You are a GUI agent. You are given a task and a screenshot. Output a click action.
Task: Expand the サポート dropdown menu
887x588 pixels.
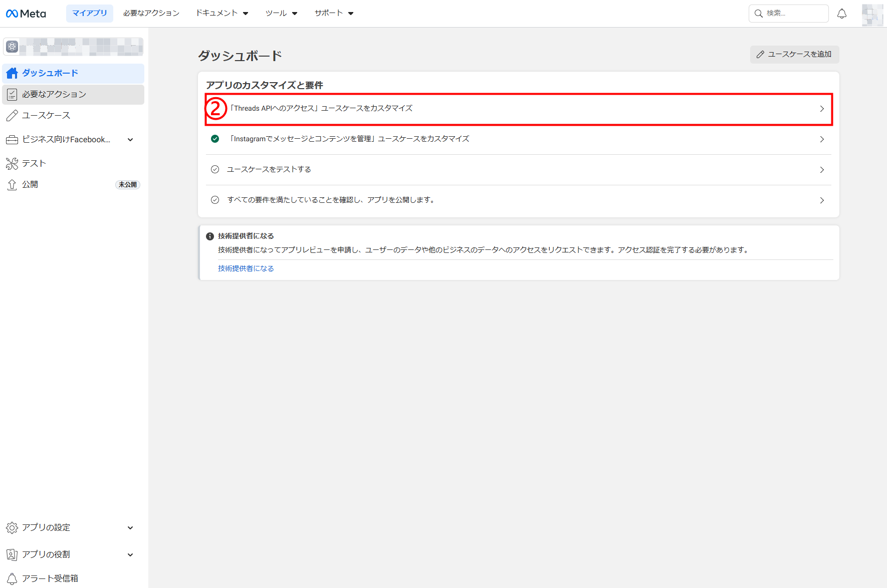pyautogui.click(x=334, y=13)
